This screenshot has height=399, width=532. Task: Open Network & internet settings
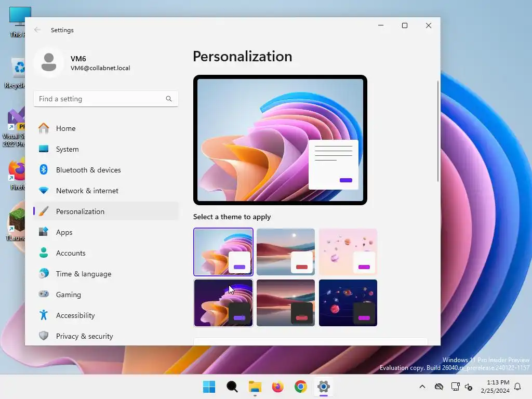pos(105,191)
